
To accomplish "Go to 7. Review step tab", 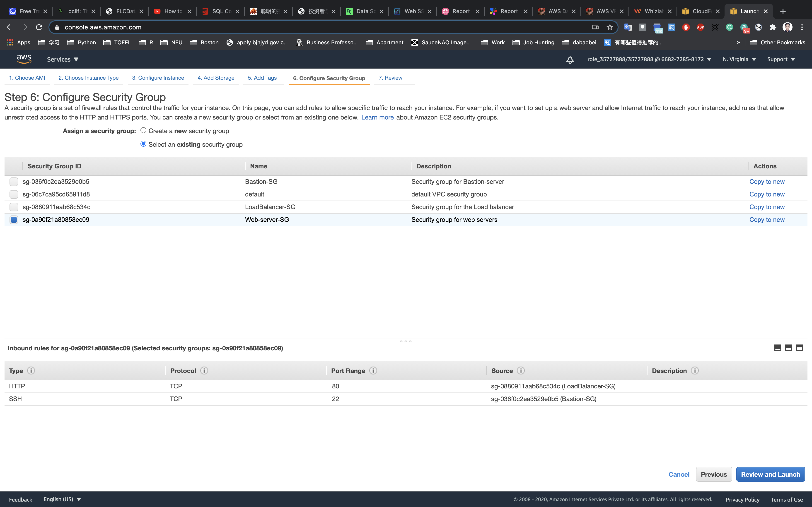I will tap(390, 78).
